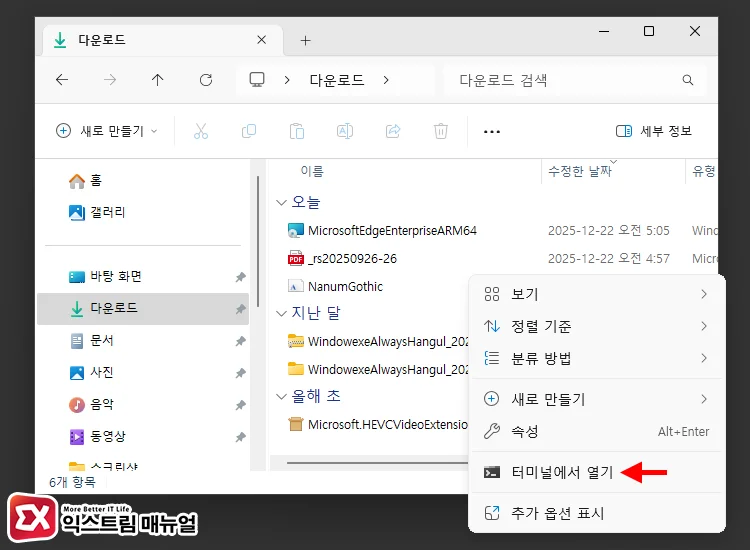Screen dimensions: 750x550
Task: Open a new tab with plus button
Action: click(306, 41)
